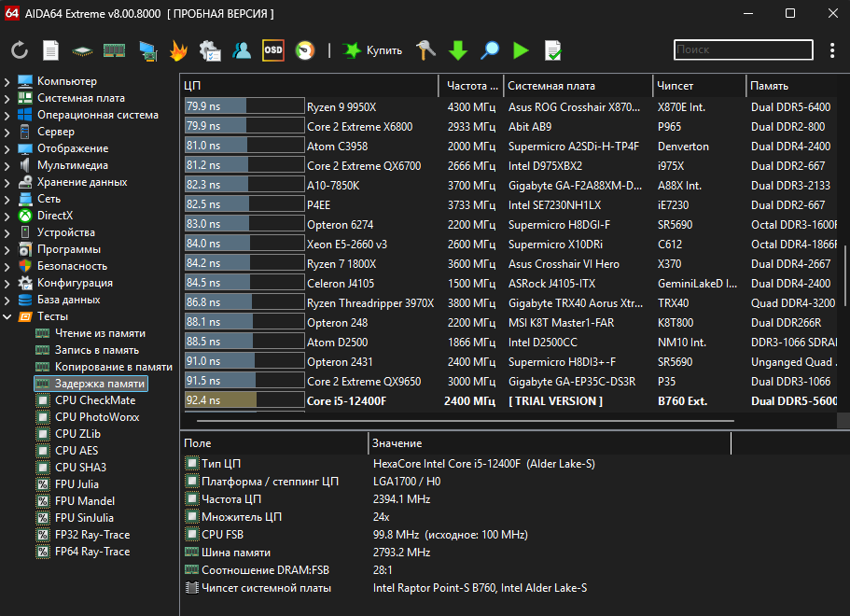The image size is (850, 616).
Task: Expand the Системная плата tree node
Action: pos(7,99)
